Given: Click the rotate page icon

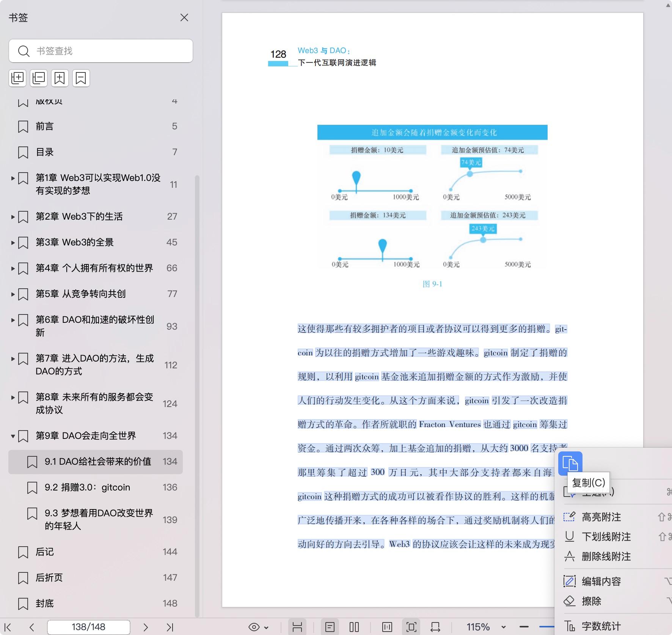Looking at the screenshot, I should coord(435,627).
